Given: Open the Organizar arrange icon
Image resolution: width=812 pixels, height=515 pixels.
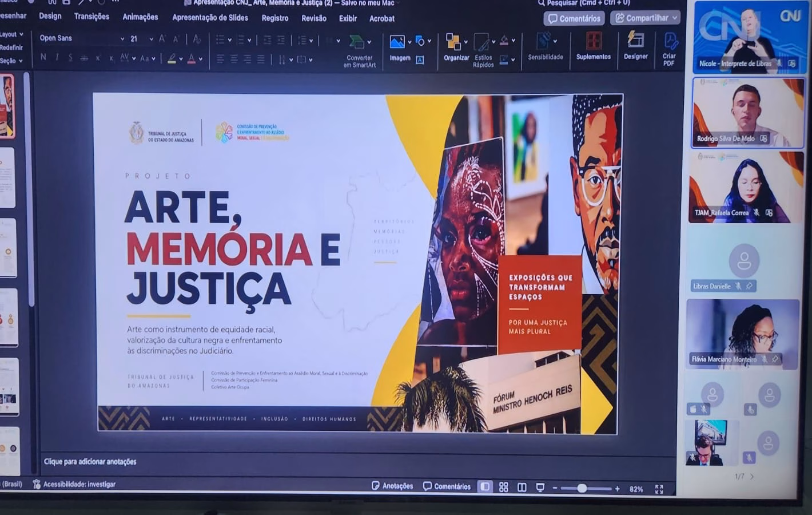Looking at the screenshot, I should coord(453,42).
